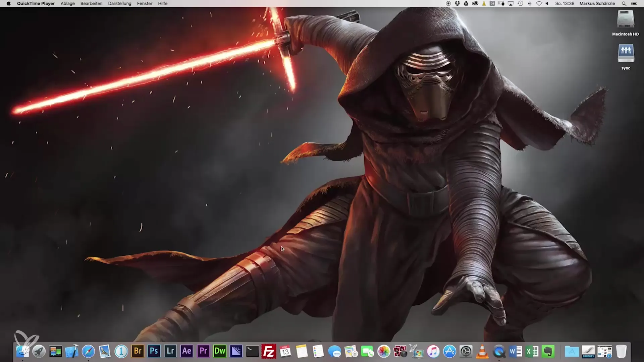The height and width of the screenshot is (362, 644).
Task: Open Markus Schänzle user menu
Action: 597,3
